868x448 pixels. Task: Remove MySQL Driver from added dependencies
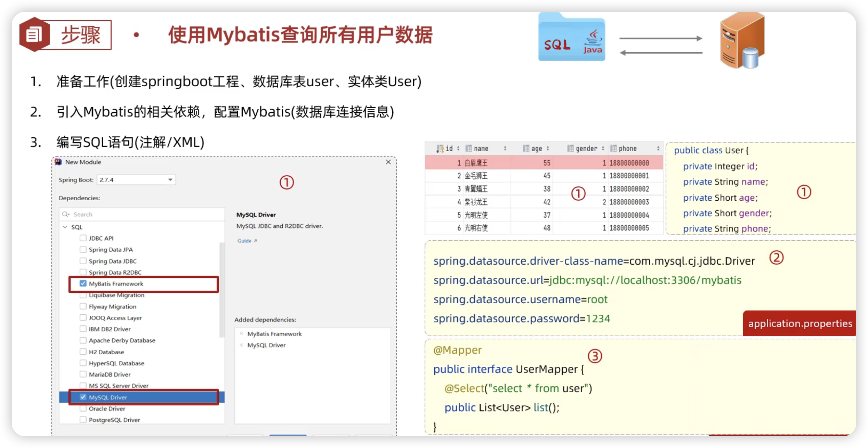(241, 345)
